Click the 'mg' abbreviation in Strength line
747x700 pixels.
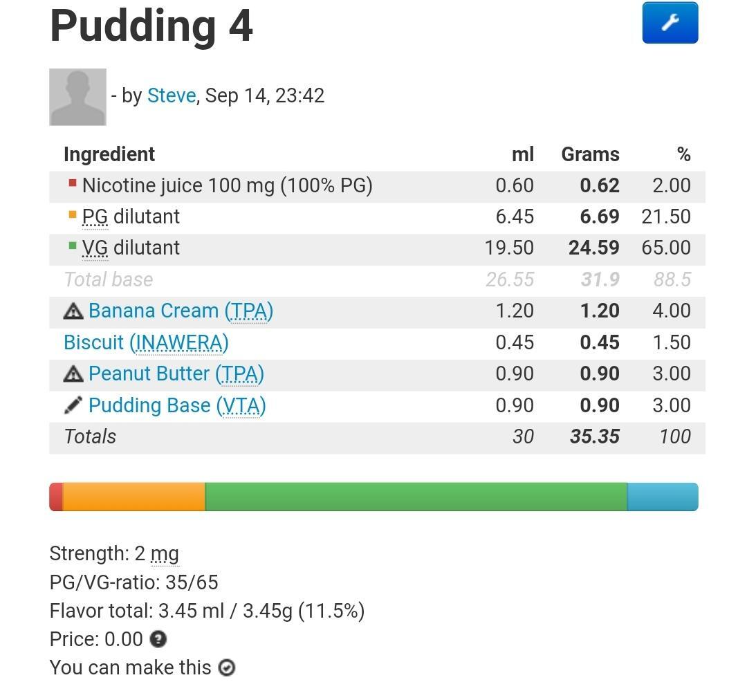click(x=165, y=554)
